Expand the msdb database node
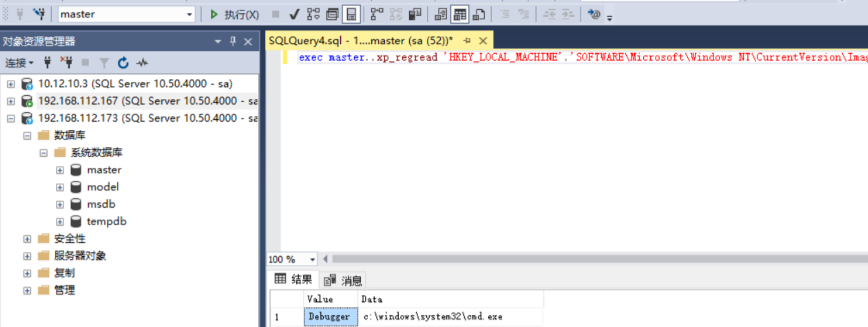The image size is (868, 327). click(60, 205)
